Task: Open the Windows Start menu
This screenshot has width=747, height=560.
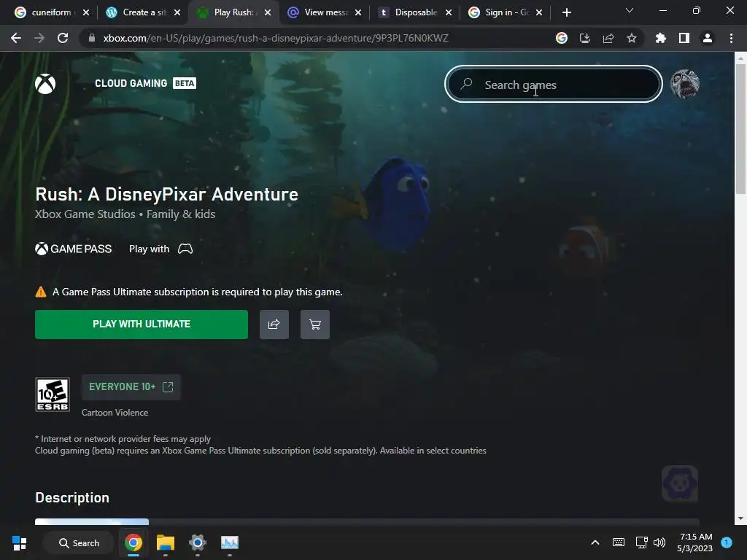Action: 19,542
